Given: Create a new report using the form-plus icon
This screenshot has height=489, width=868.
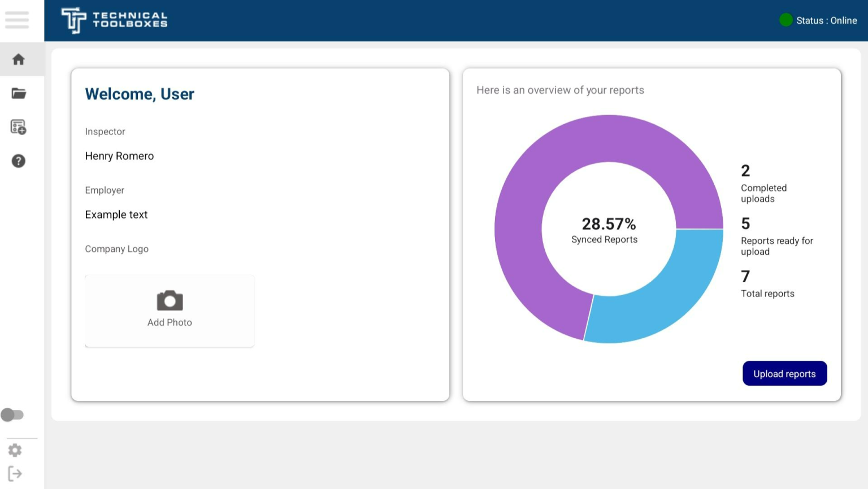Looking at the screenshot, I should coord(18,127).
